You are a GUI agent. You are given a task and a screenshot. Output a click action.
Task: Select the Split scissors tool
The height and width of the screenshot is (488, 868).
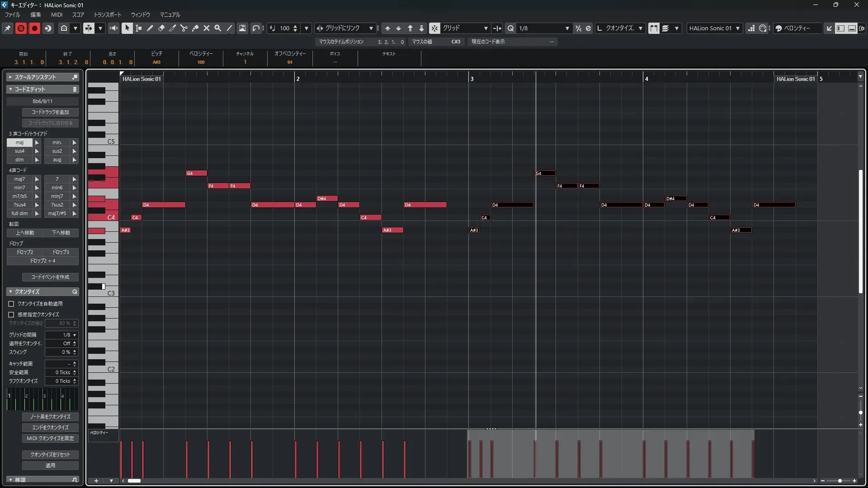(x=184, y=28)
